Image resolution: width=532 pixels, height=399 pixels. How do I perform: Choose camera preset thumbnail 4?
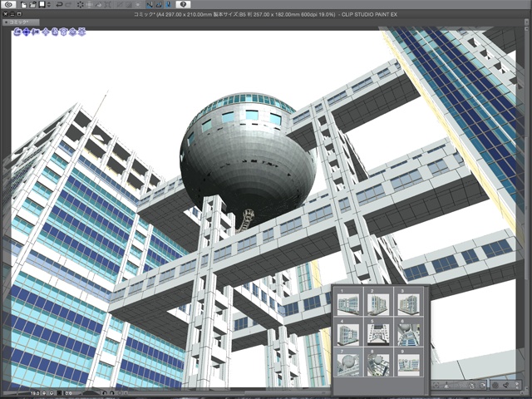click(x=348, y=332)
